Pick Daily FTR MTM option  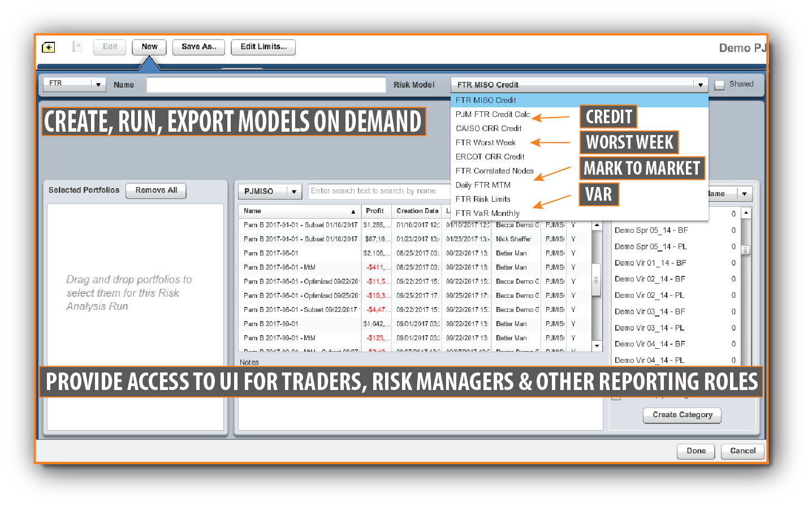[483, 185]
